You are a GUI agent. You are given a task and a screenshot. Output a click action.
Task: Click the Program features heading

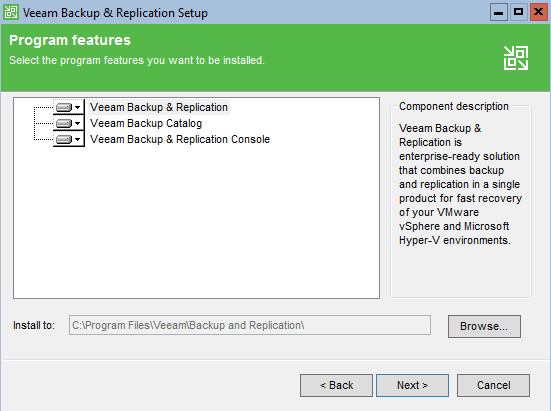coord(70,40)
